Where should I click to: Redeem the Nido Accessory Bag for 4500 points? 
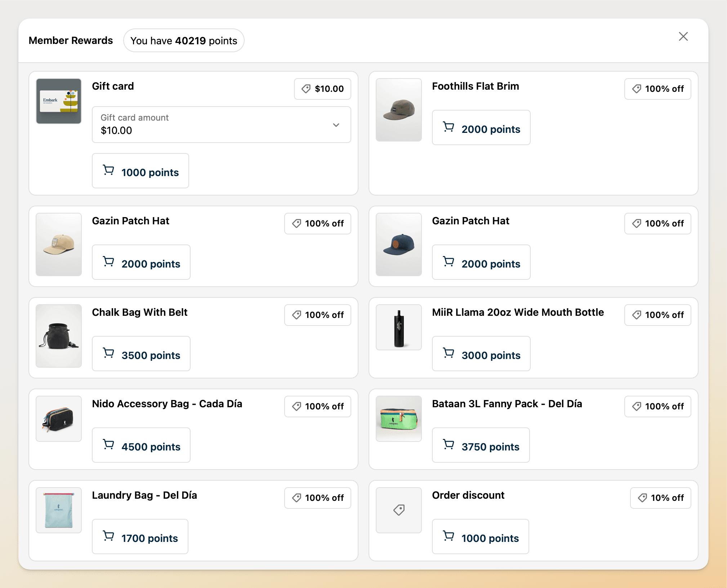[x=141, y=445]
